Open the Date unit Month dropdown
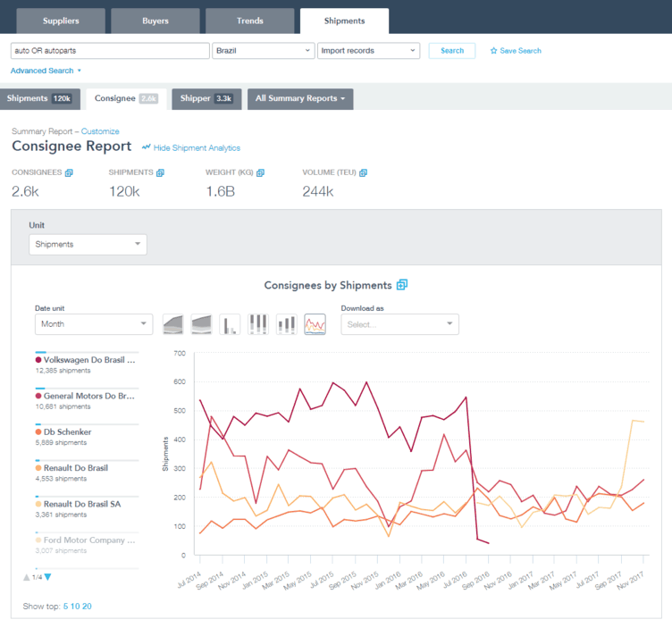Viewport: 672px width, 628px height. pos(93,324)
